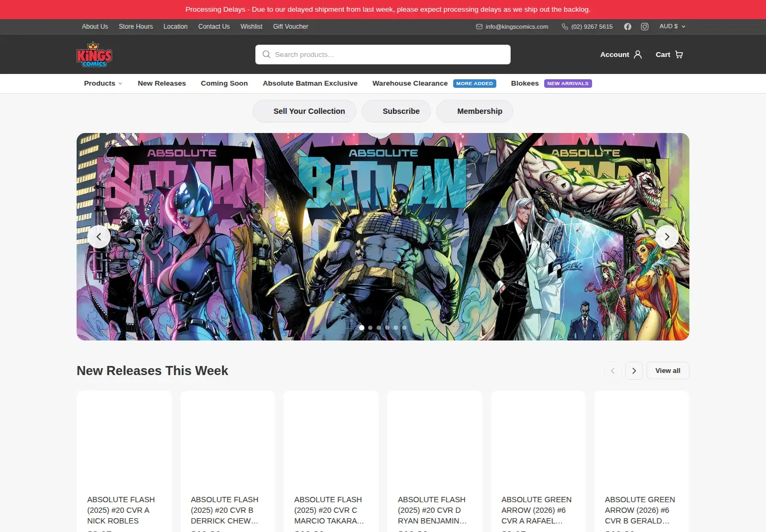Click the account person icon
Image resolution: width=766 pixels, height=532 pixels.
(x=638, y=54)
